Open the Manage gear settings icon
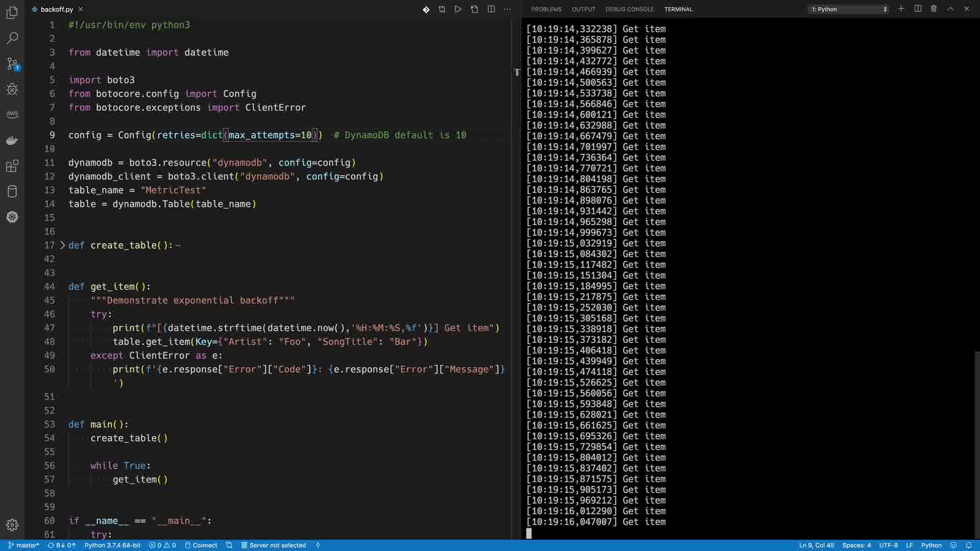 12,525
